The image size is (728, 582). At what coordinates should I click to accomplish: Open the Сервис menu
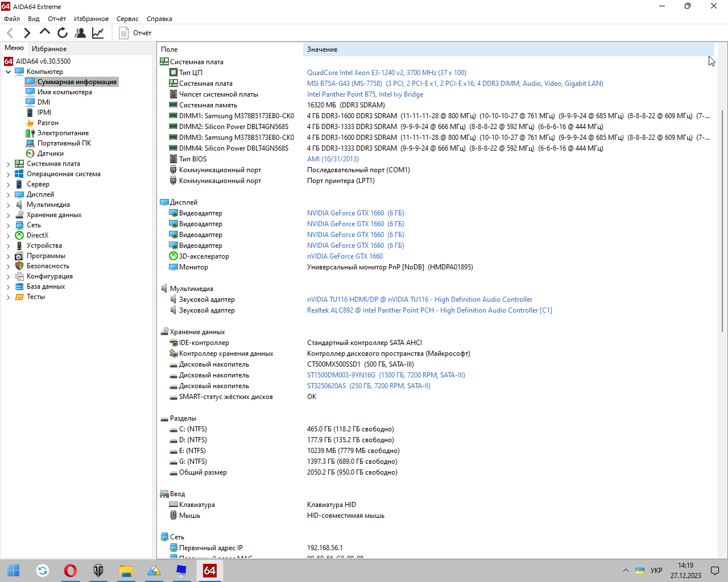[x=127, y=19]
